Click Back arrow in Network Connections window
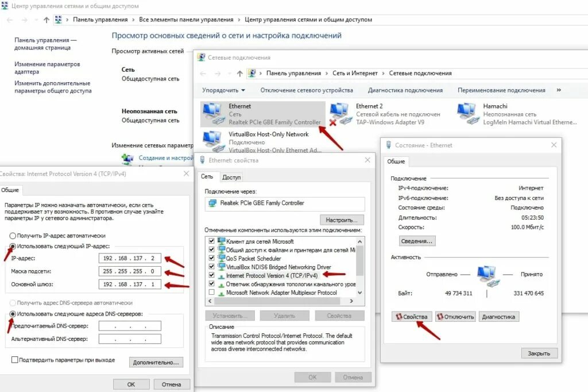This screenshot has width=588, height=392. click(x=203, y=74)
